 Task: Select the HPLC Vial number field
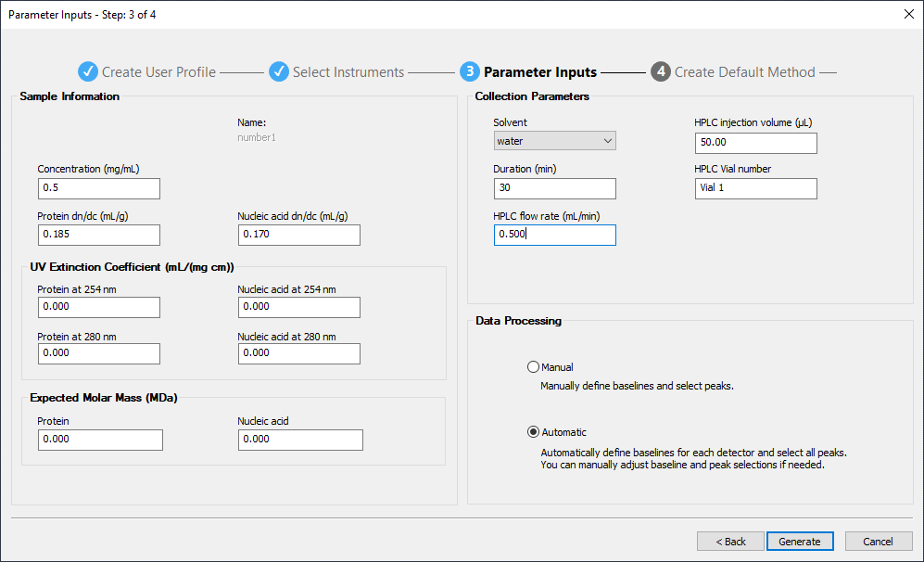tap(755, 189)
